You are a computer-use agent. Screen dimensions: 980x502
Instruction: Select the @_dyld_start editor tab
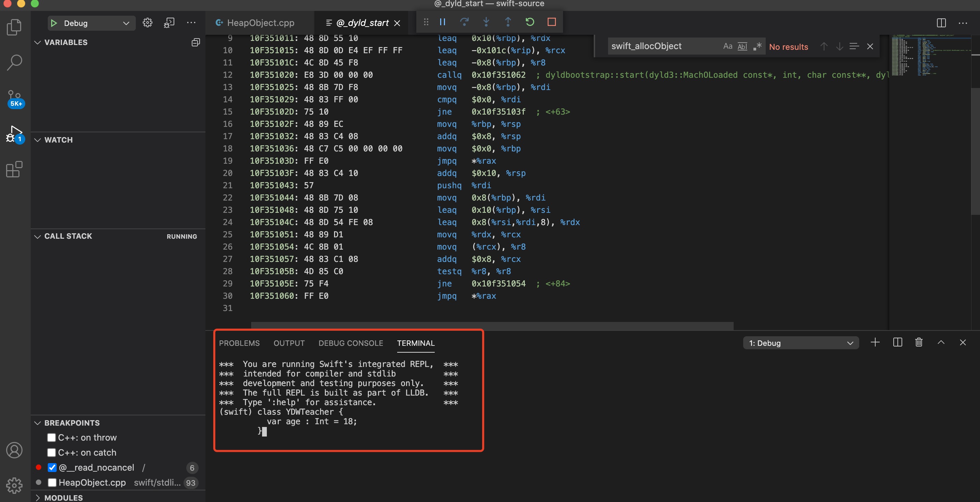(362, 23)
